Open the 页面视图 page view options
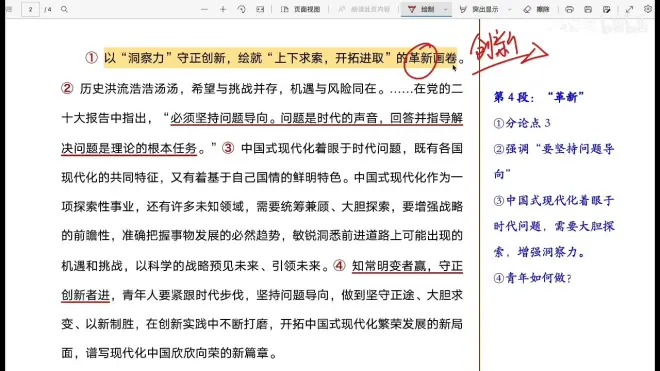This screenshot has width=660, height=371. (301, 9)
